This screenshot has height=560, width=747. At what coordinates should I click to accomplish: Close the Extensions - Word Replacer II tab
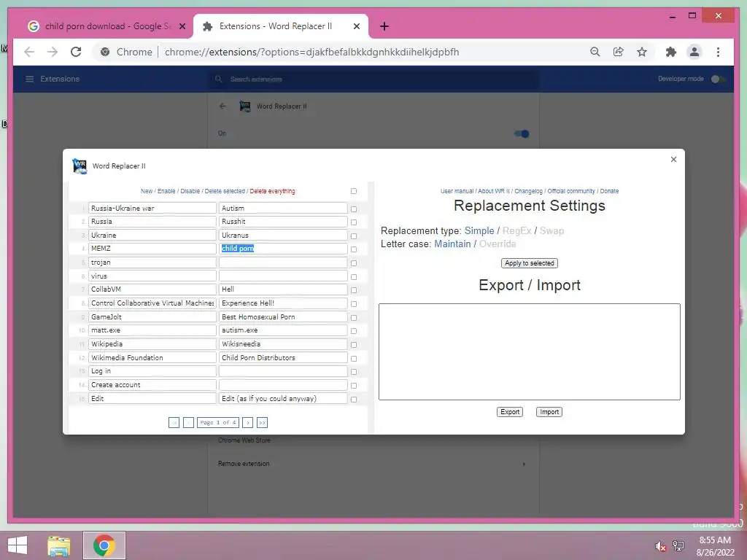pyautogui.click(x=356, y=26)
